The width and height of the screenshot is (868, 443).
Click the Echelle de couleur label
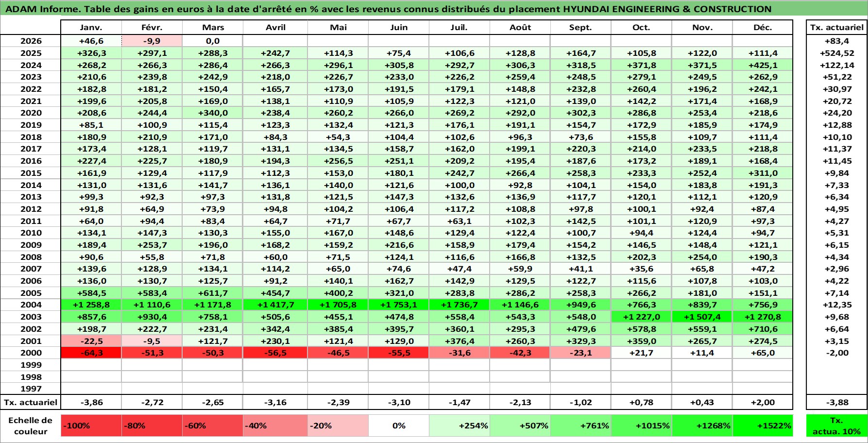pyautogui.click(x=31, y=426)
